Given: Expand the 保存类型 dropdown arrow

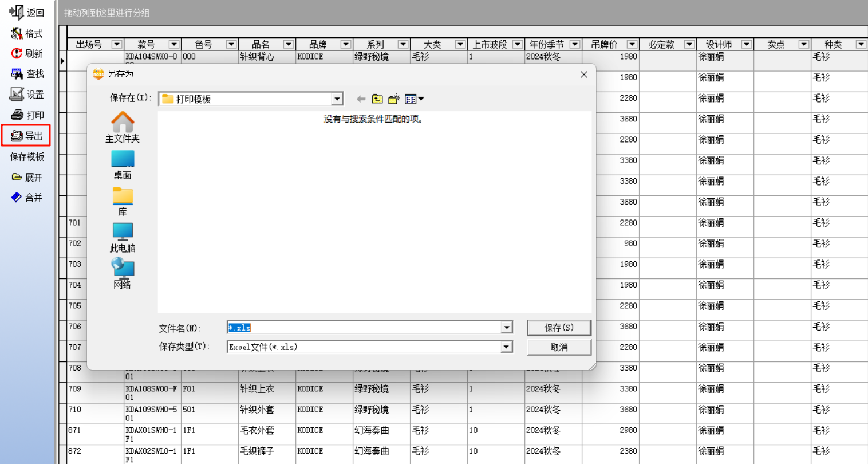Looking at the screenshot, I should coord(506,347).
